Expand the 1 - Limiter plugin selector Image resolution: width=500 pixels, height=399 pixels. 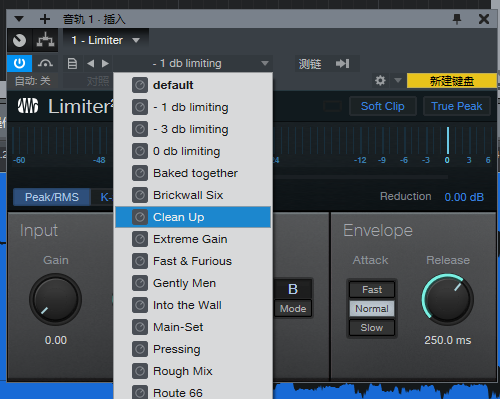pyautogui.click(x=106, y=40)
